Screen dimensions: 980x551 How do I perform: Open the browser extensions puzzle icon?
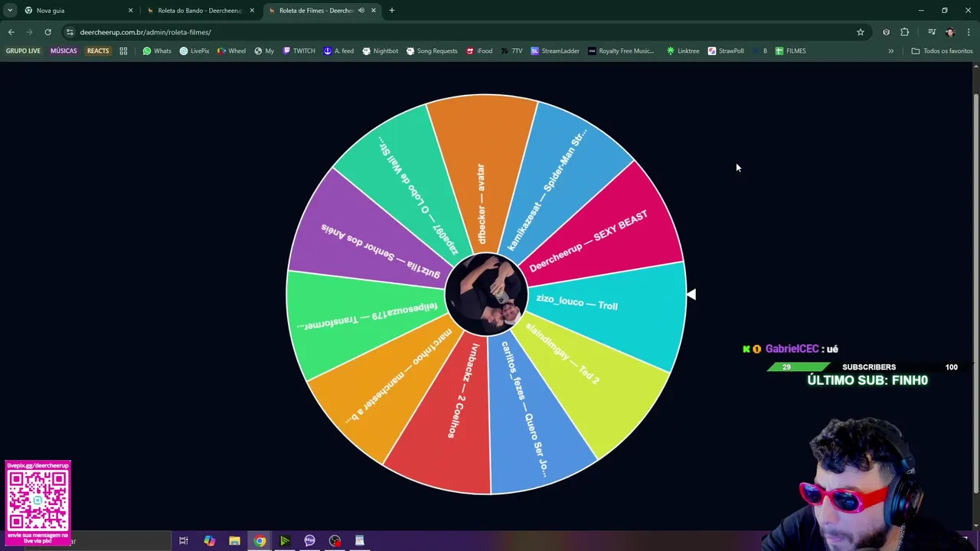(905, 32)
